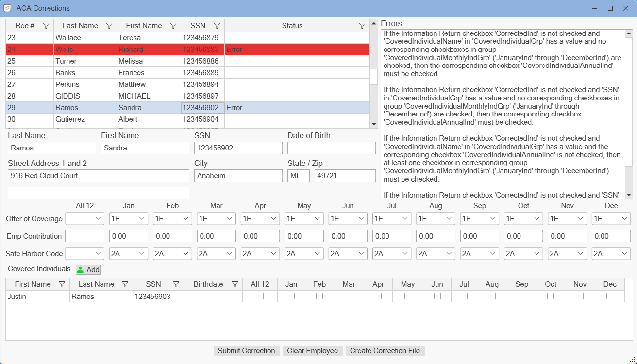Click the Zip field showing 49721

[345, 175]
